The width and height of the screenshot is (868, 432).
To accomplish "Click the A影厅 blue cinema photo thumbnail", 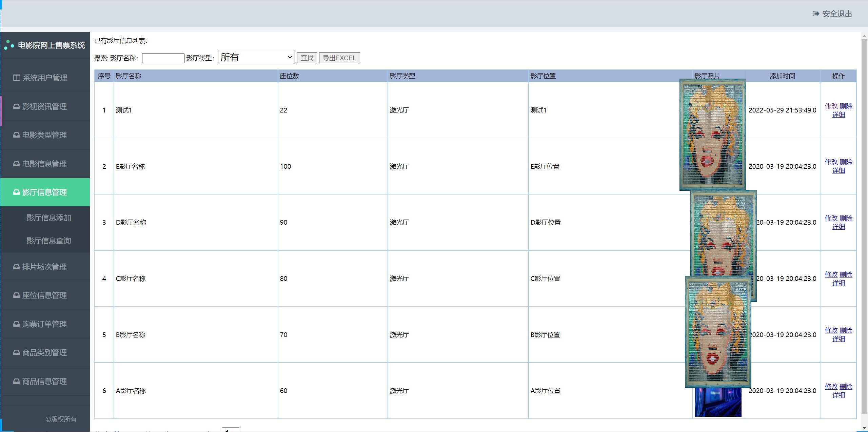I will tap(718, 403).
